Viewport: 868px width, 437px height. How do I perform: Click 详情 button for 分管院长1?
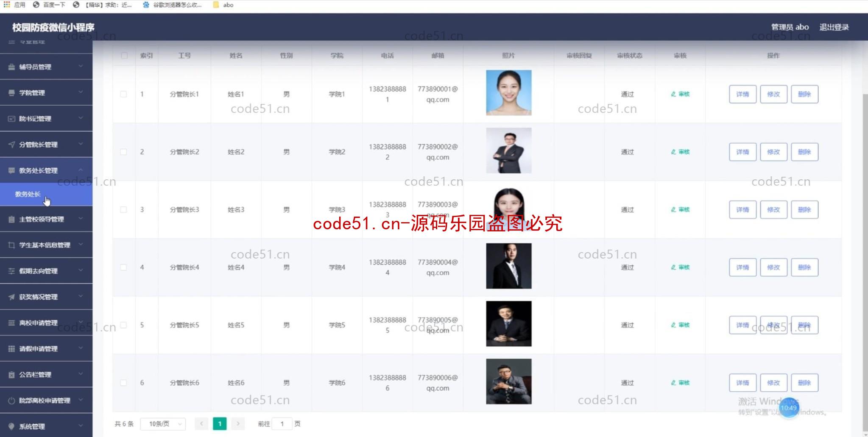pos(742,94)
